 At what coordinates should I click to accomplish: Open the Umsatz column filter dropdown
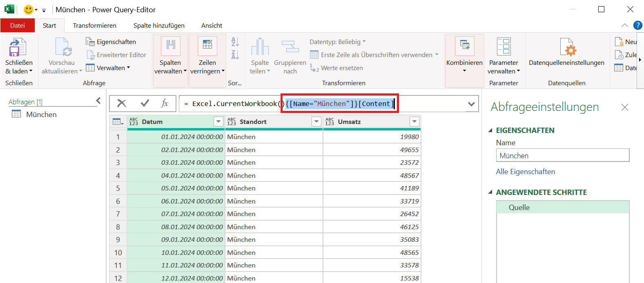tap(414, 122)
